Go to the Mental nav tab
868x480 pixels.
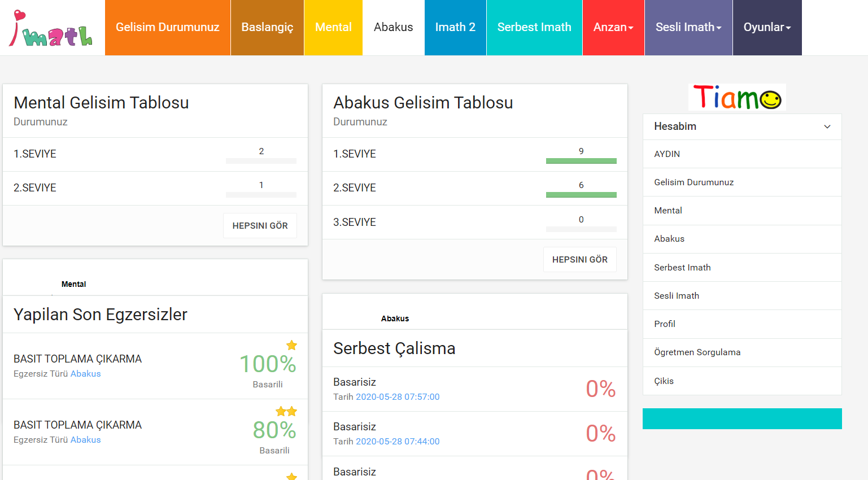(x=333, y=27)
